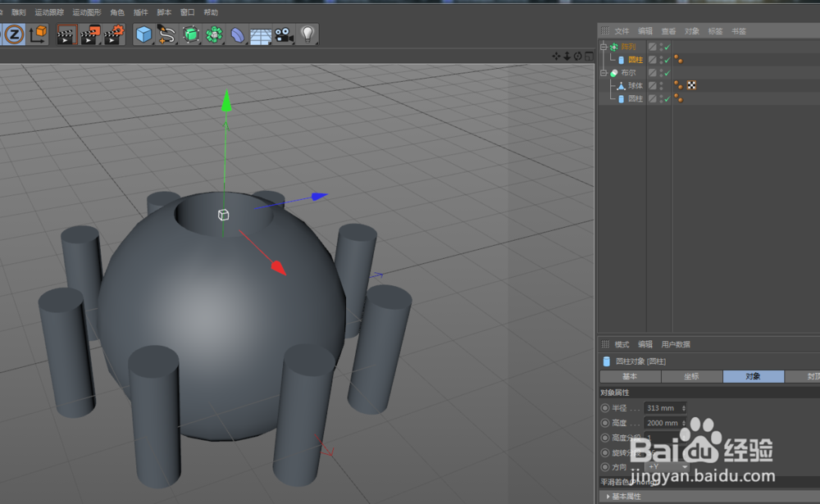Open render settings via the gear clapboard icon
820x504 pixels.
point(112,34)
